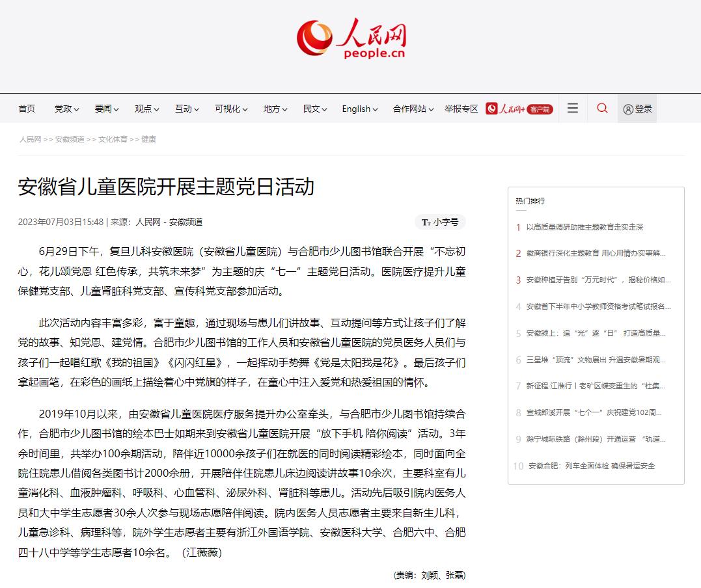Expand the 党政 dropdown menu
This screenshot has height=588, width=701.
coord(66,109)
